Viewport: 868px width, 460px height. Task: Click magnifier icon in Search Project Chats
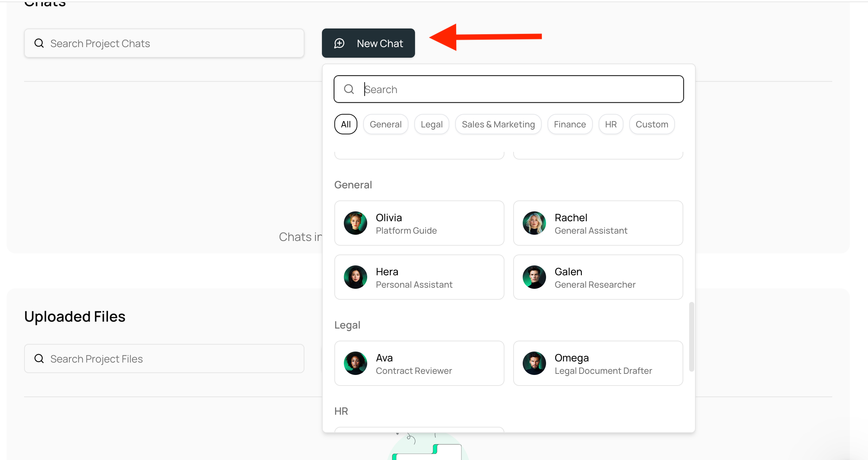click(x=39, y=43)
